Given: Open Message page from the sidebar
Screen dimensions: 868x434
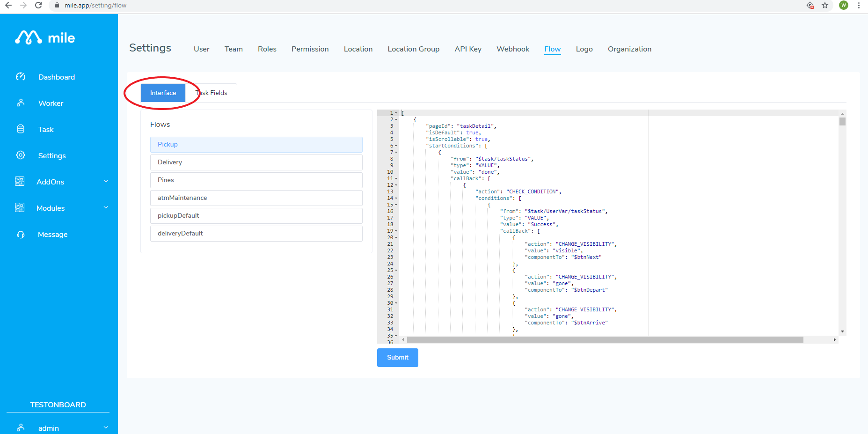Looking at the screenshot, I should pyautogui.click(x=53, y=234).
